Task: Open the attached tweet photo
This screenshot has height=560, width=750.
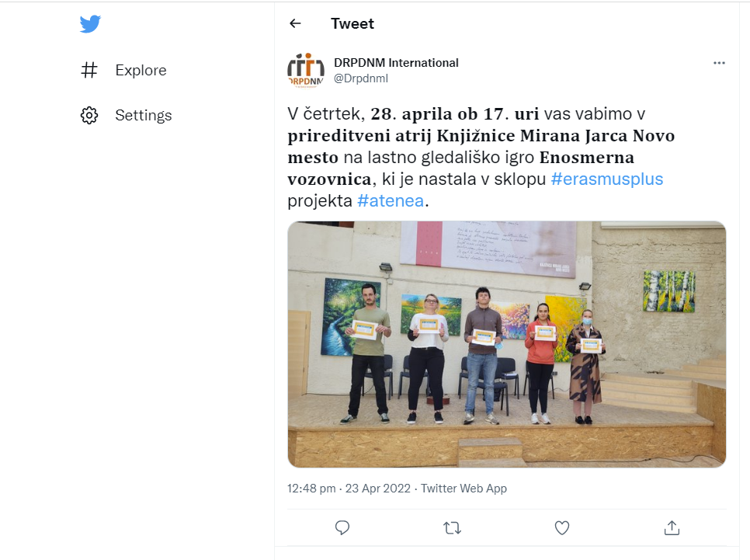Action: coord(506,344)
